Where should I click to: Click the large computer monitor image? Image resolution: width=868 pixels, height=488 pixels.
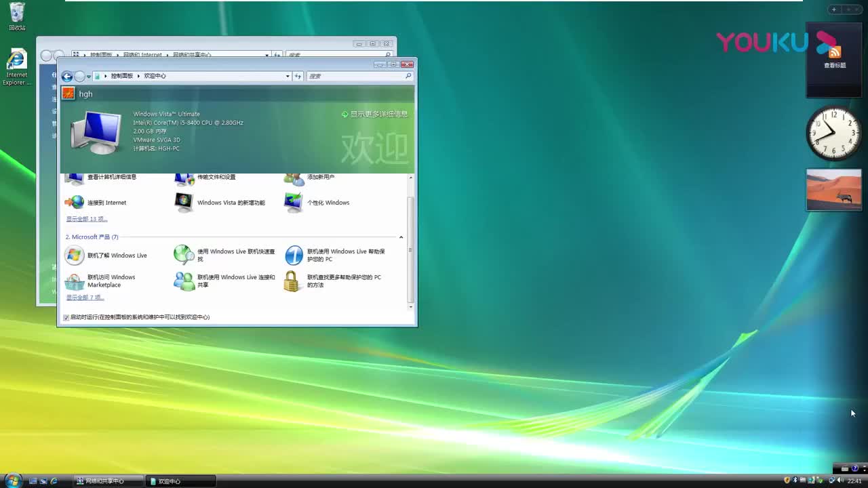(x=97, y=132)
